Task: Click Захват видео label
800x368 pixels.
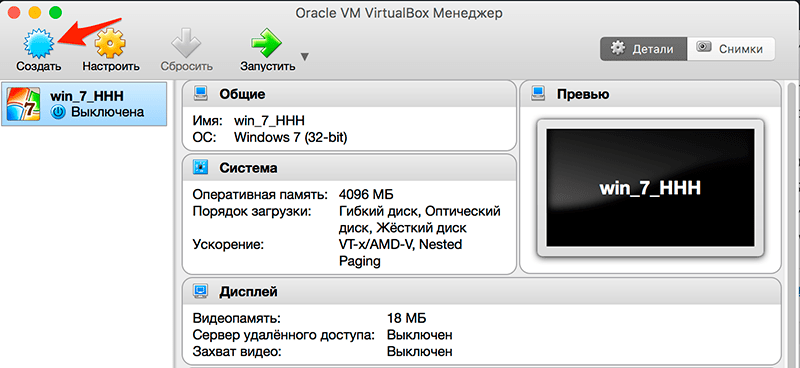Action: [237, 352]
